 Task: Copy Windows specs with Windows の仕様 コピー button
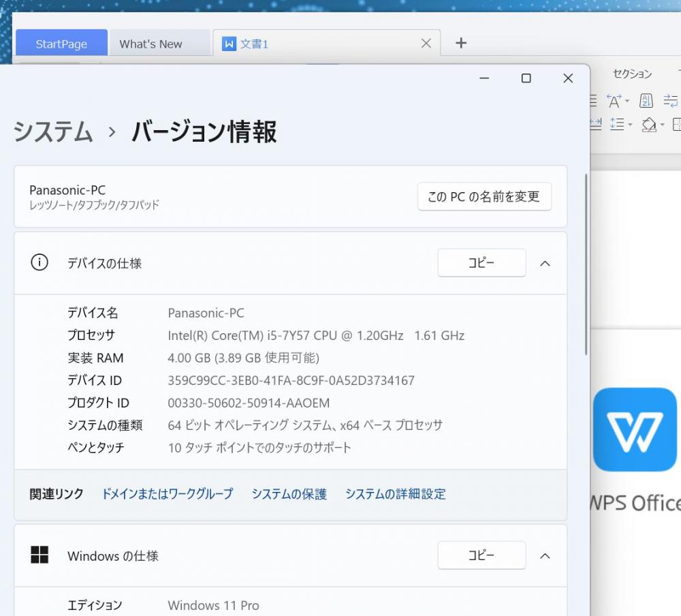pyautogui.click(x=481, y=555)
